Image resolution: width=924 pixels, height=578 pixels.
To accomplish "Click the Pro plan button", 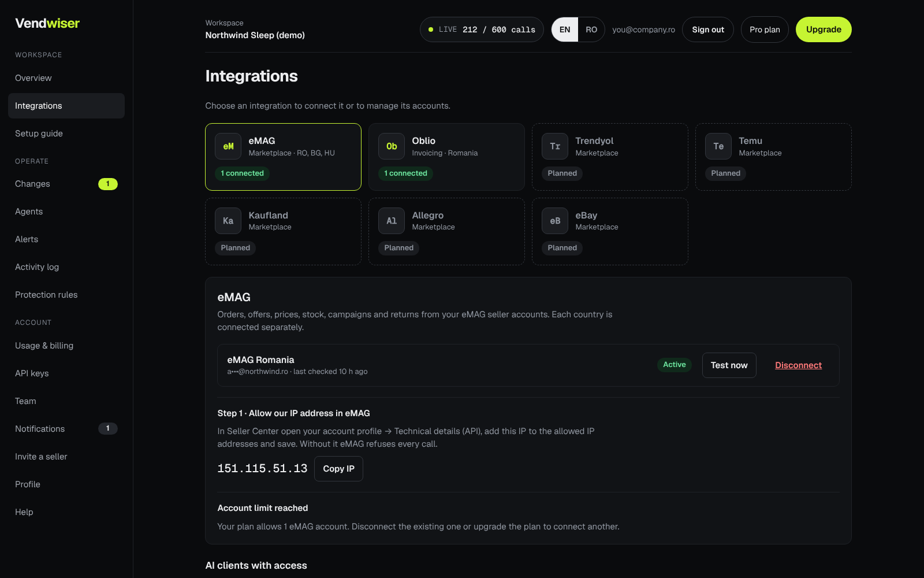I will pyautogui.click(x=765, y=29).
